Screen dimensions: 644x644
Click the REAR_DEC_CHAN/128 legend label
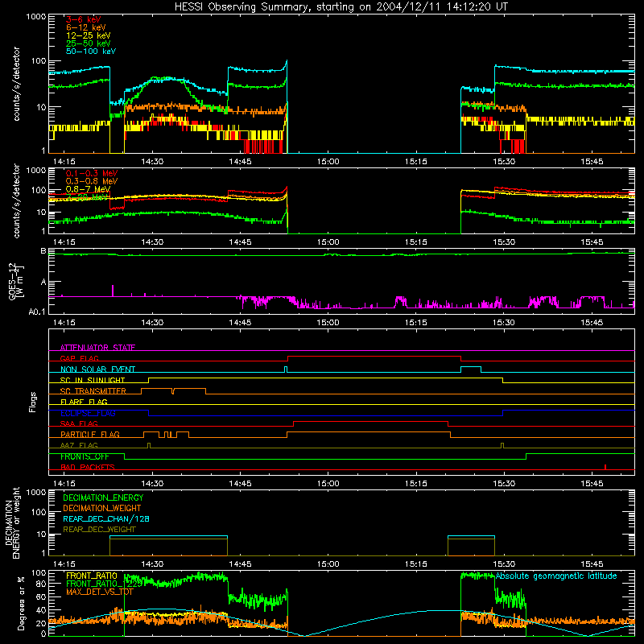click(106, 518)
